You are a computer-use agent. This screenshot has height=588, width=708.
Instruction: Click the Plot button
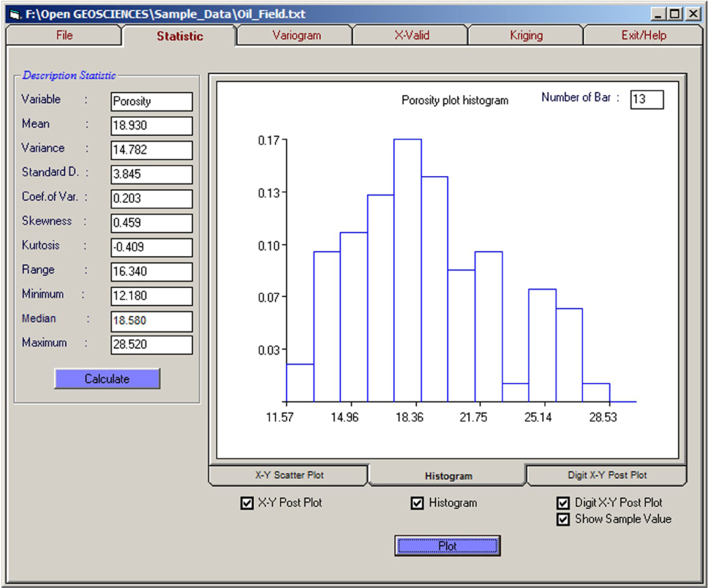click(447, 546)
